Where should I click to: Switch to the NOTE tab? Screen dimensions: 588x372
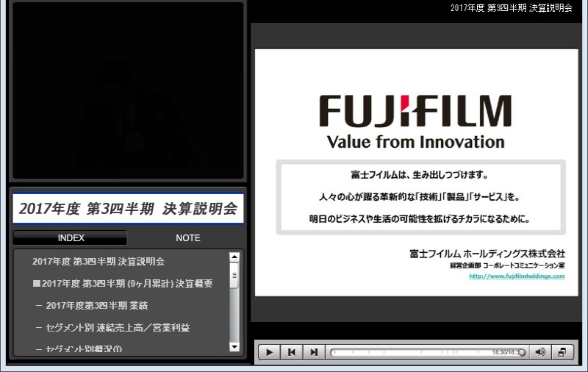point(188,238)
